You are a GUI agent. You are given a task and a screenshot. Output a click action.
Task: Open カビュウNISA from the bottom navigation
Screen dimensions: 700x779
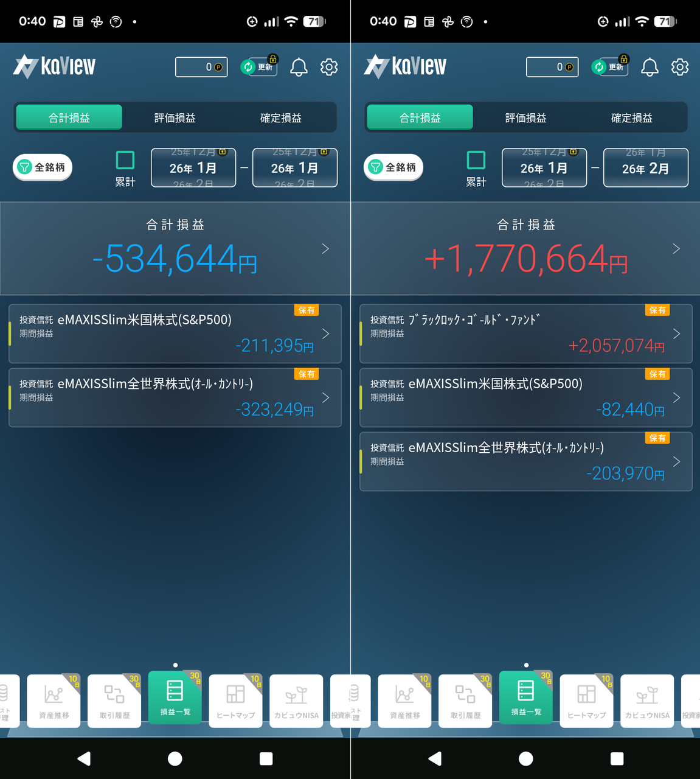pyautogui.click(x=296, y=700)
